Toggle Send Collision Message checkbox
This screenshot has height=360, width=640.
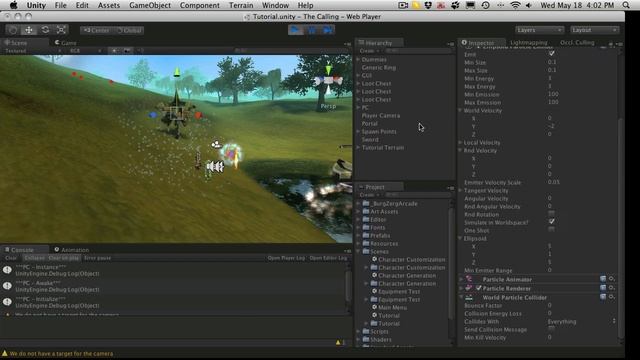(x=551, y=329)
